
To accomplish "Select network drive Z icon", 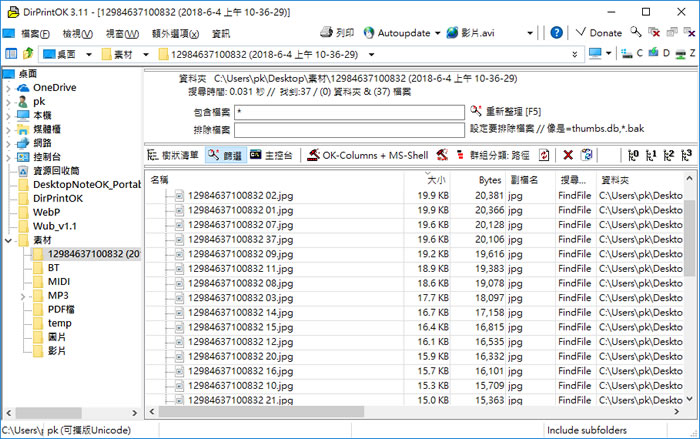I will click(x=685, y=53).
